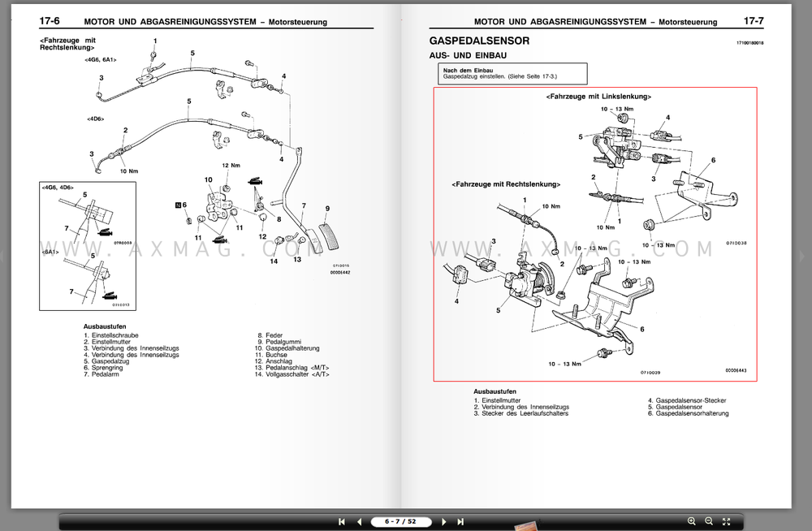The image size is (812, 531).
Task: Click the right-edge page flip arrow
Action: (804, 256)
